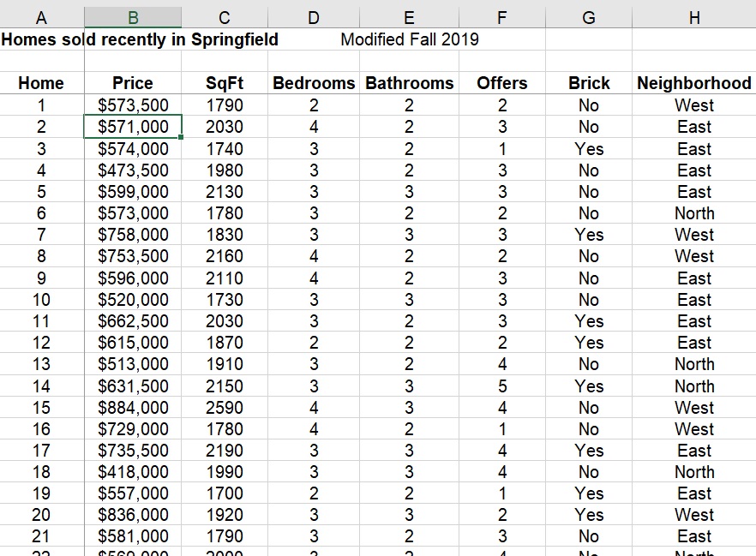Select column A header
756x556 pixels.
click(41, 18)
